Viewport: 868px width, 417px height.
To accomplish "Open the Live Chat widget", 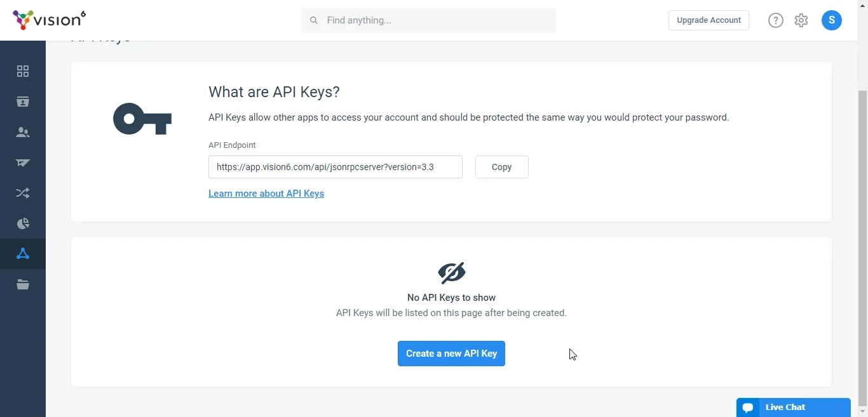I will click(x=794, y=407).
